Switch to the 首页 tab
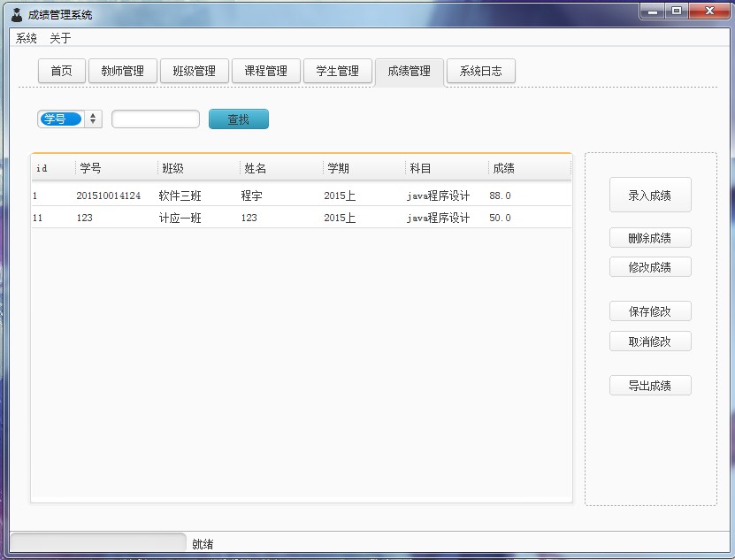The width and height of the screenshot is (735, 560). 62,71
